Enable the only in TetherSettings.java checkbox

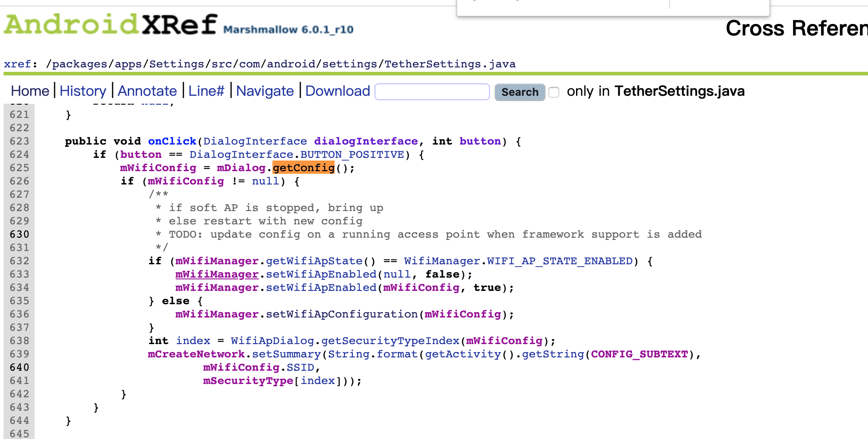[554, 92]
